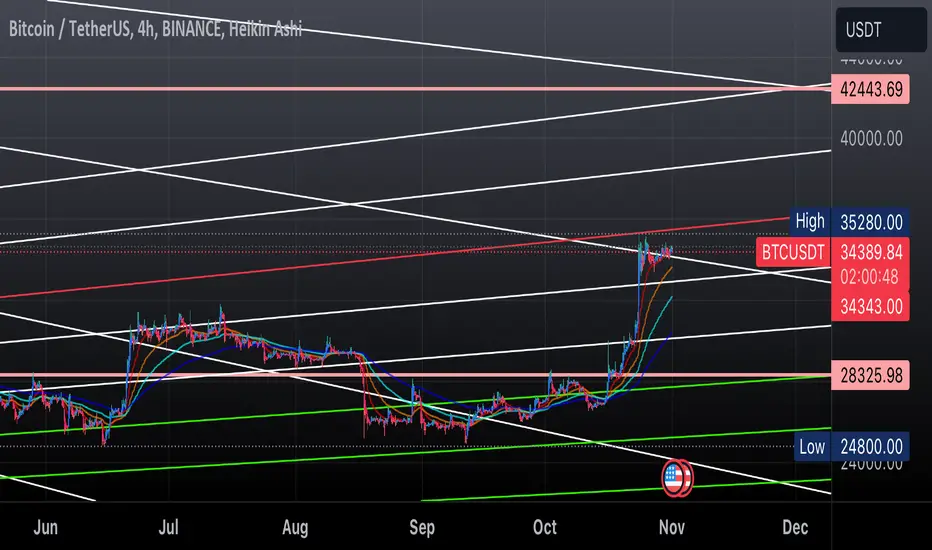Select the 28325.98 price label
932x550 pixels.
click(870, 375)
